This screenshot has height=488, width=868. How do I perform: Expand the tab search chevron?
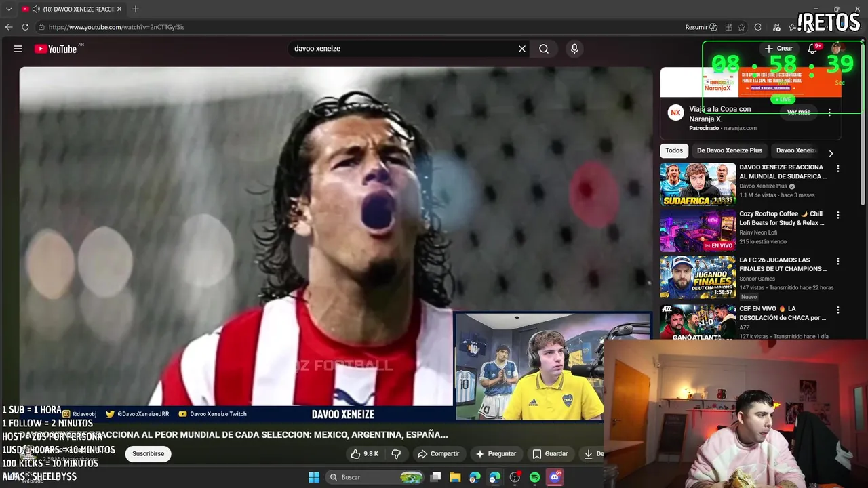[9, 9]
